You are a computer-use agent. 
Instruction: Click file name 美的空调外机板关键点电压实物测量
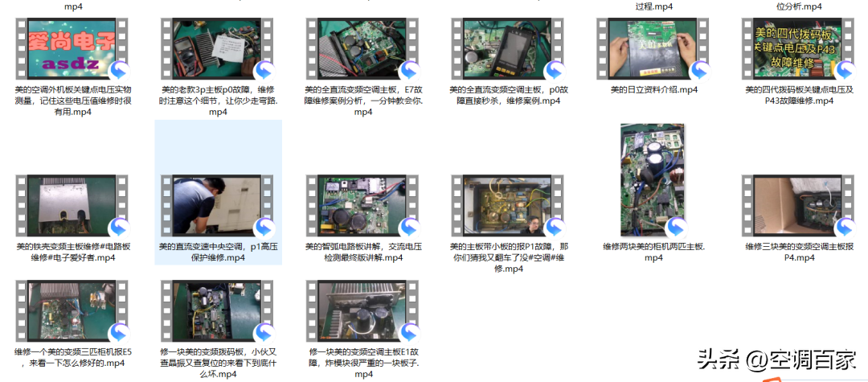(x=72, y=101)
